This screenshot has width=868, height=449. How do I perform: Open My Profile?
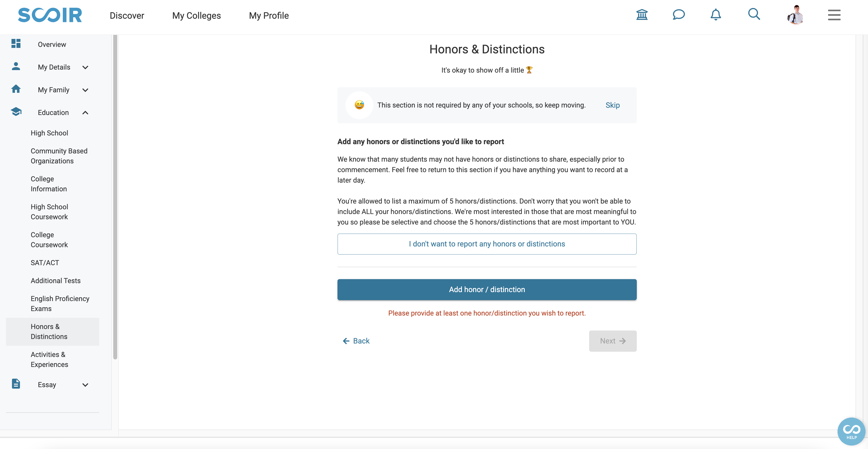(x=269, y=15)
